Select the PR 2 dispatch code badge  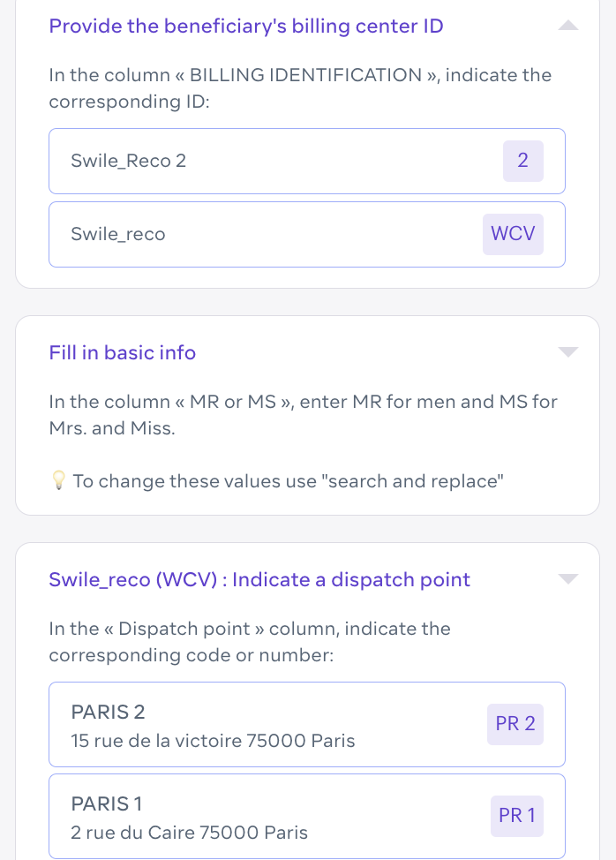tap(515, 724)
